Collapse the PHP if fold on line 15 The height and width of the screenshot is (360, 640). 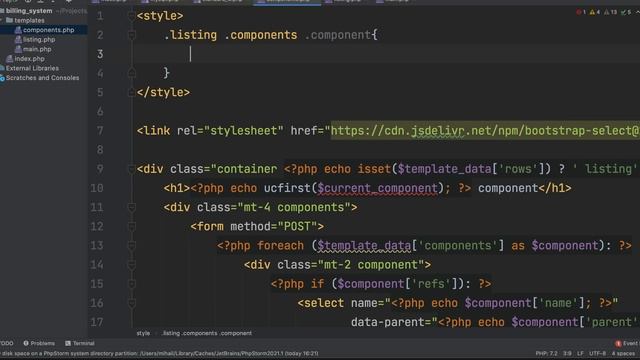(x=131, y=284)
